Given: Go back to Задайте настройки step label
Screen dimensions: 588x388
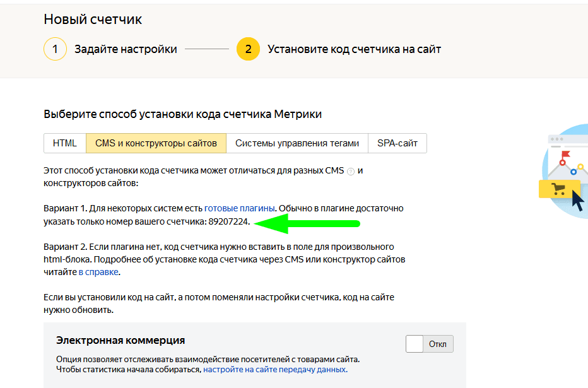Looking at the screenshot, I should (126, 49).
